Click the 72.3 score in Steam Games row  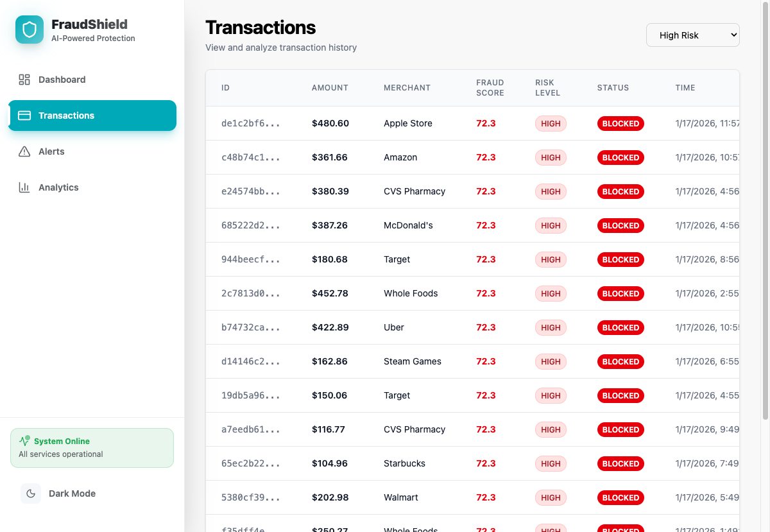pyautogui.click(x=486, y=361)
